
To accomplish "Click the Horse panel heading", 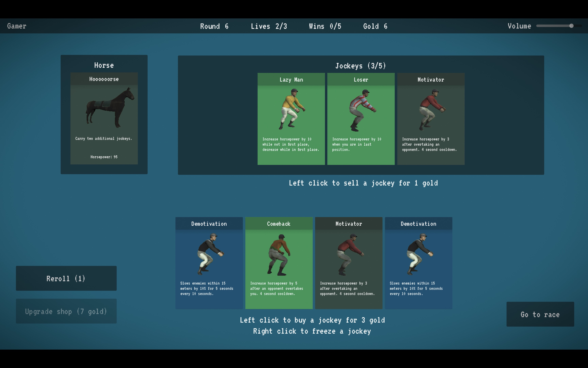I will (x=104, y=65).
